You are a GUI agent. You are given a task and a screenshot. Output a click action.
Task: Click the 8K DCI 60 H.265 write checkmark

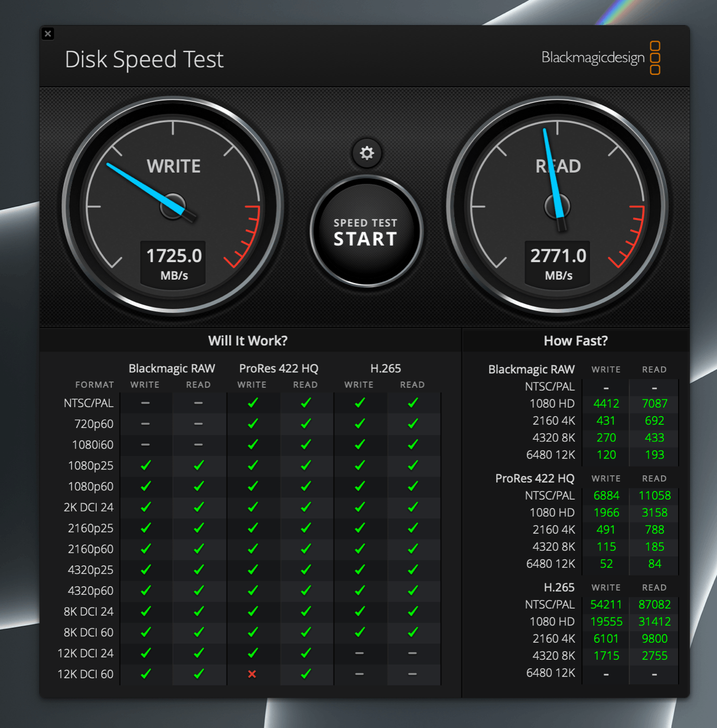pyautogui.click(x=359, y=632)
